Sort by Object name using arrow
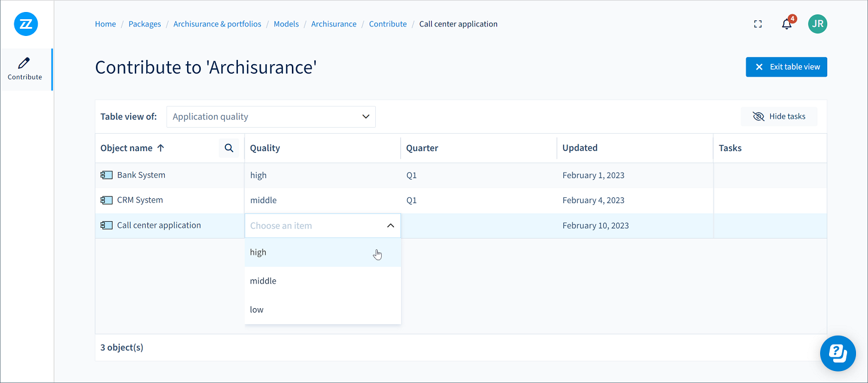This screenshot has height=383, width=868. pos(161,148)
